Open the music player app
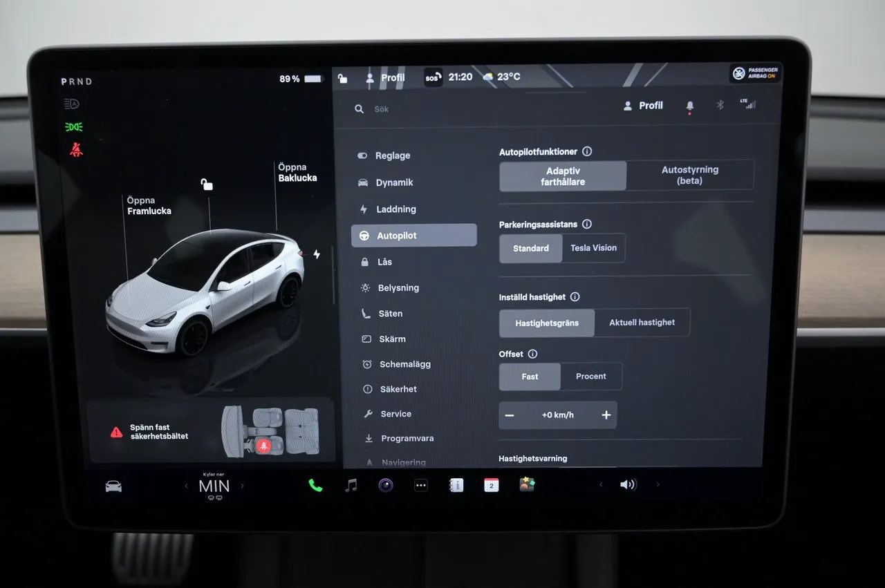The image size is (885, 588). [351, 485]
